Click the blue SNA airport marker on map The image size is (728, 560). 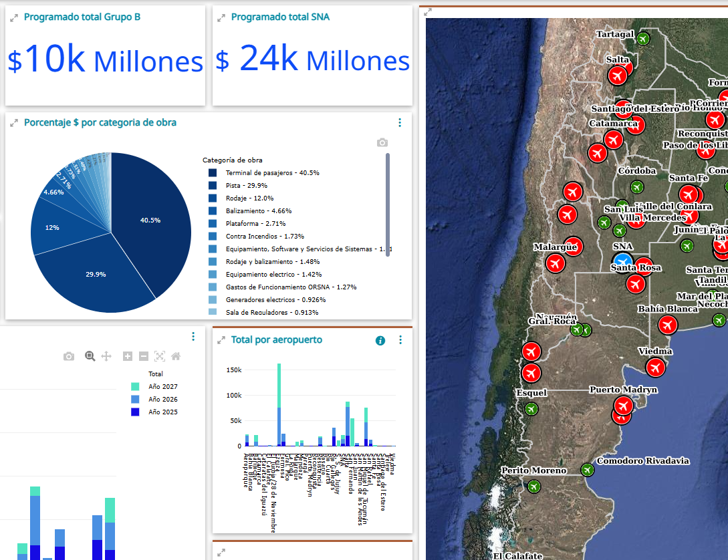click(x=622, y=260)
